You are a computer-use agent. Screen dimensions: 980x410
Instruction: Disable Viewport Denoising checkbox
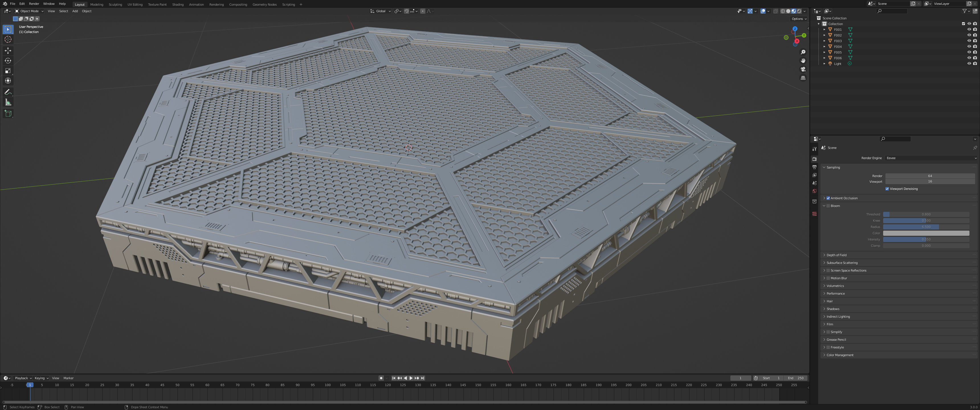click(x=887, y=189)
